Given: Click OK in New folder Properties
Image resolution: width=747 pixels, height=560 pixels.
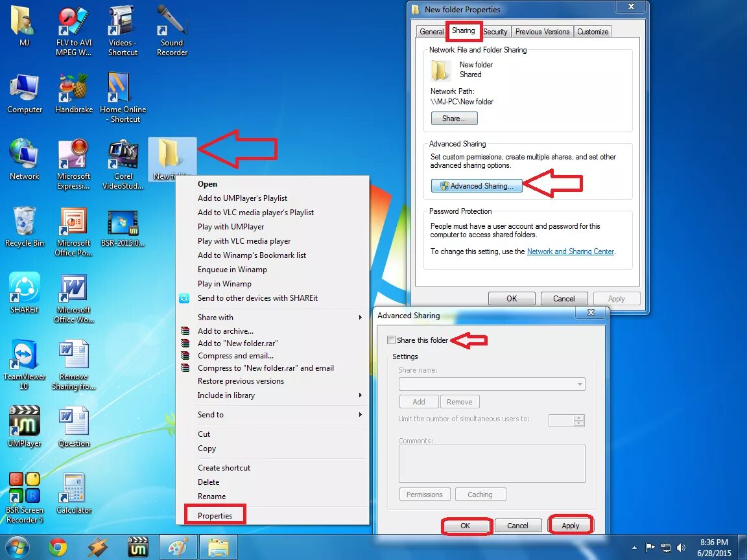Looking at the screenshot, I should (512, 299).
